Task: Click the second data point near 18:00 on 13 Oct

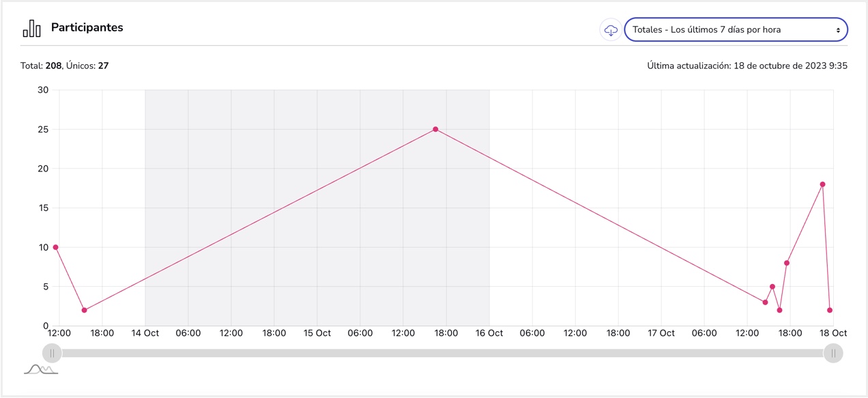Action: (x=84, y=310)
